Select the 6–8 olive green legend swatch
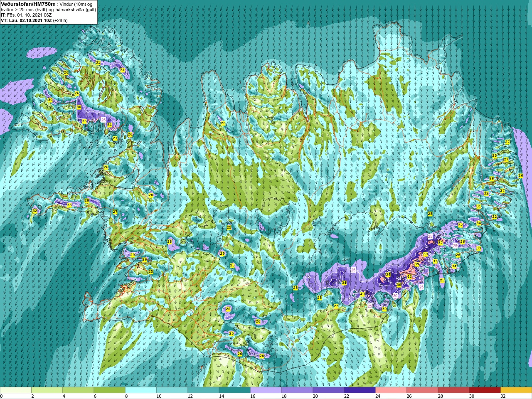Screen dimensions: 532x399 [x=109, y=390]
